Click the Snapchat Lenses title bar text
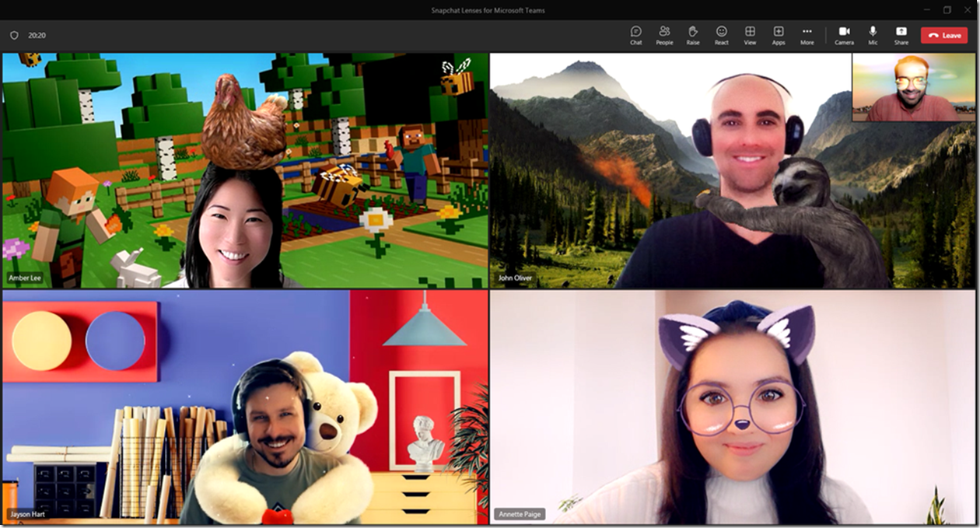 point(489,10)
